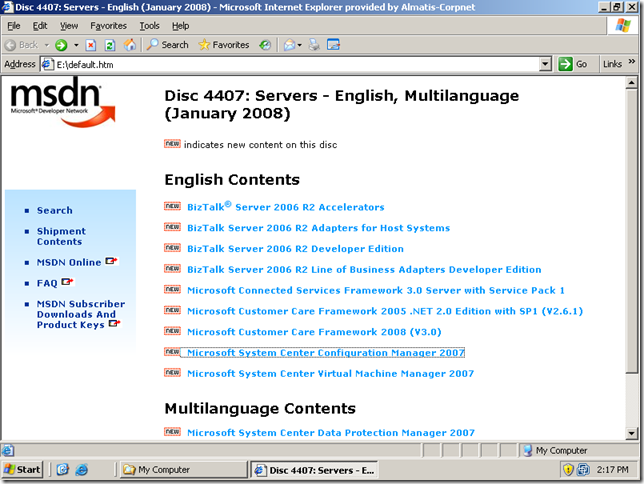Open BizTalk Server 2006 R2 Accelerators link
This screenshot has height=484, width=644.
(285, 207)
